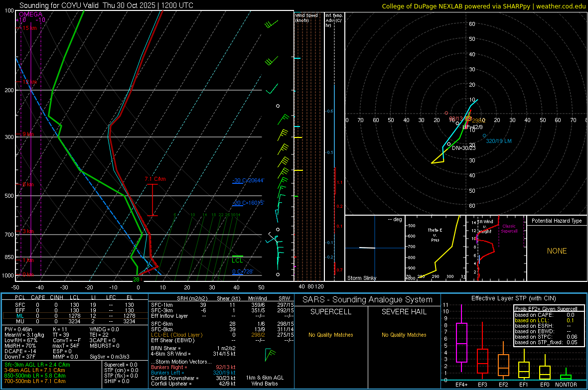Click the Storm Slinky panel label
Viewport: 588px width, 390px height.
point(361,278)
